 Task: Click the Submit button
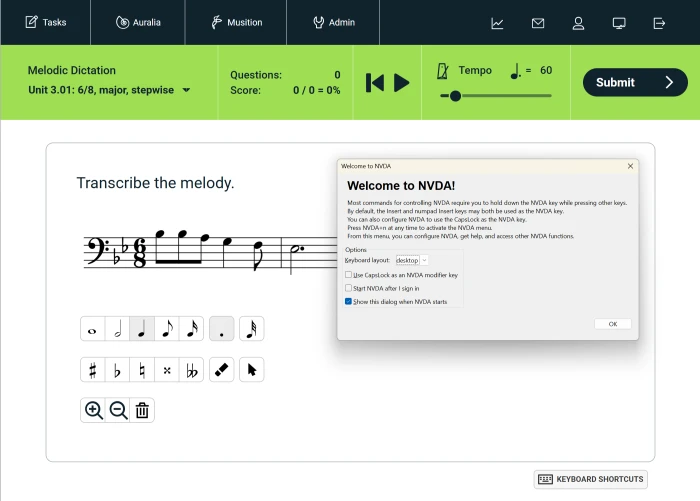(635, 82)
